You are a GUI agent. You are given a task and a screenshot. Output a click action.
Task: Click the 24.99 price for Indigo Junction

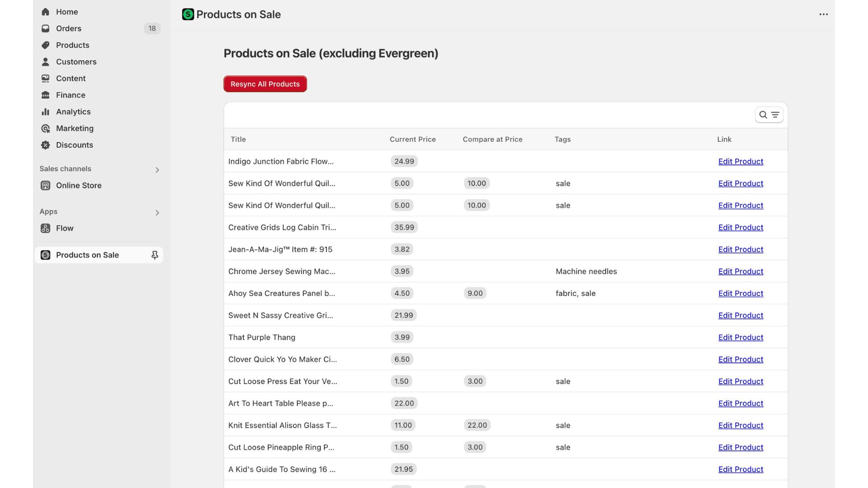pos(404,161)
